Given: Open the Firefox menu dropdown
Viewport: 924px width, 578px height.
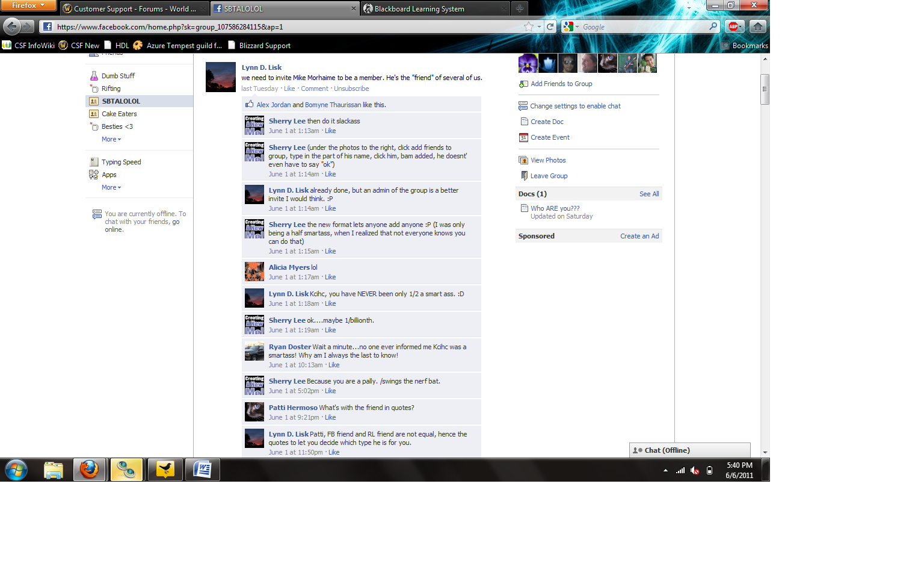Looking at the screenshot, I should 28,5.
